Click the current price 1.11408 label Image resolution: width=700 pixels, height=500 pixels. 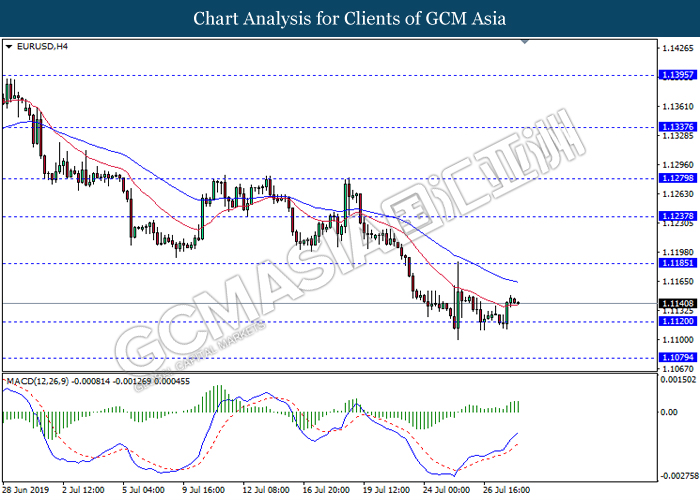[x=678, y=304]
